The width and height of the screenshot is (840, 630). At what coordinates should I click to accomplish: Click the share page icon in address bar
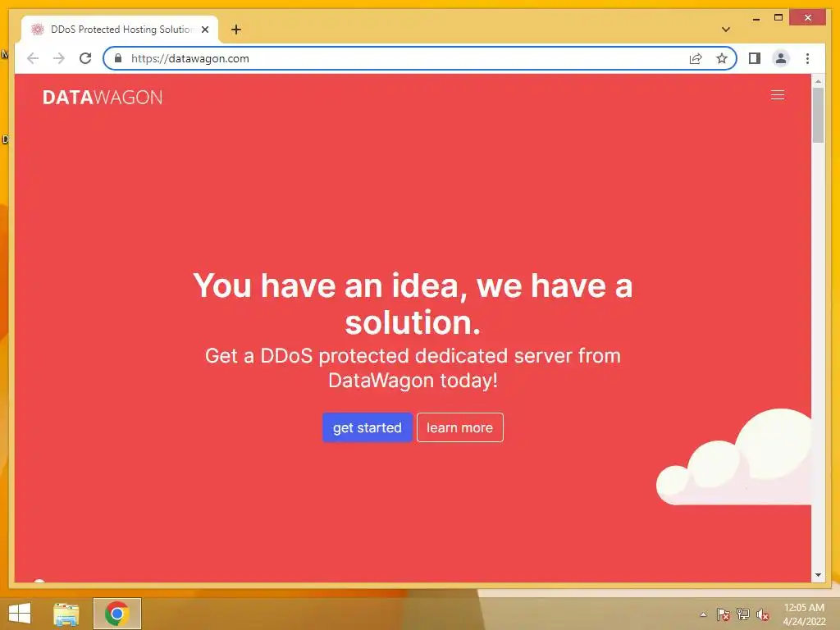[696, 58]
